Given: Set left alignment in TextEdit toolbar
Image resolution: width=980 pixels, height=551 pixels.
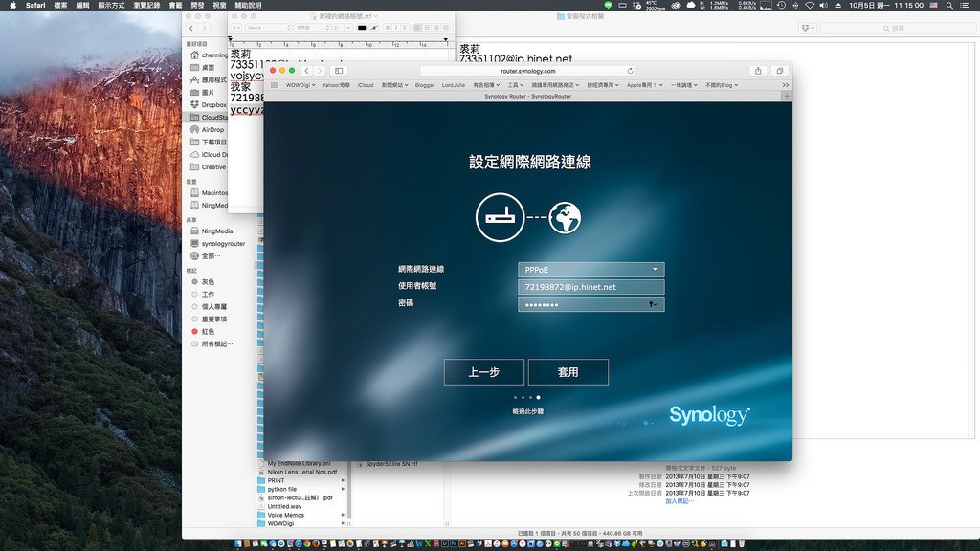Looking at the screenshot, I should pyautogui.click(x=417, y=28).
